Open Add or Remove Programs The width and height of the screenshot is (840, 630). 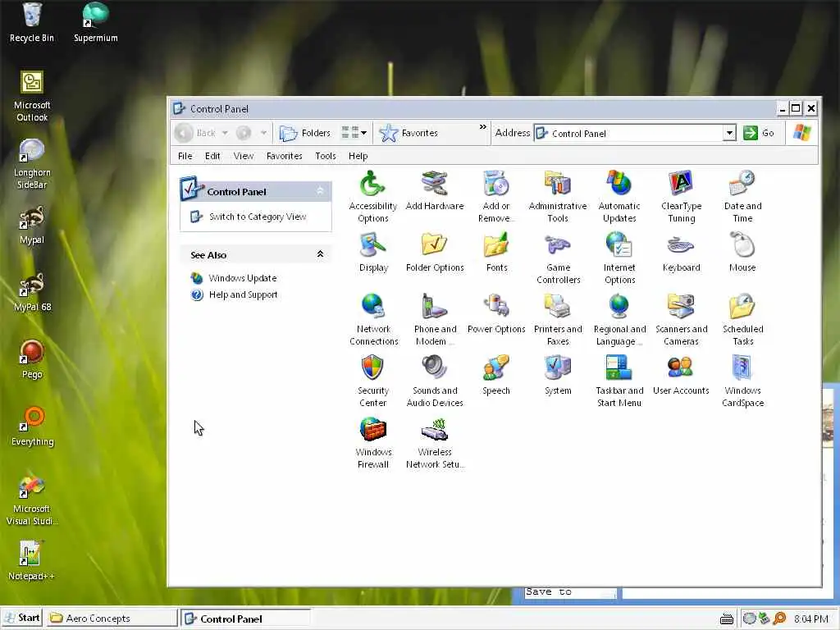point(496,197)
